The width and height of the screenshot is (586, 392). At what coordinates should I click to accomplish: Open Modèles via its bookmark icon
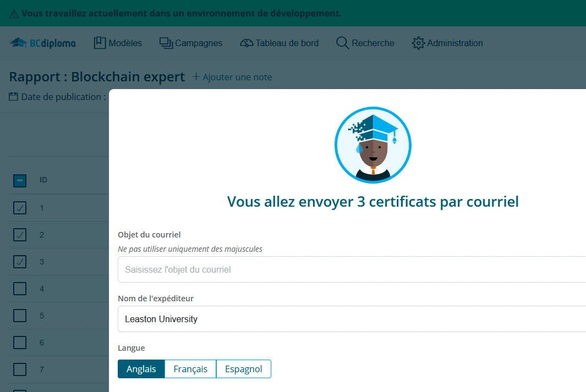[x=99, y=42]
